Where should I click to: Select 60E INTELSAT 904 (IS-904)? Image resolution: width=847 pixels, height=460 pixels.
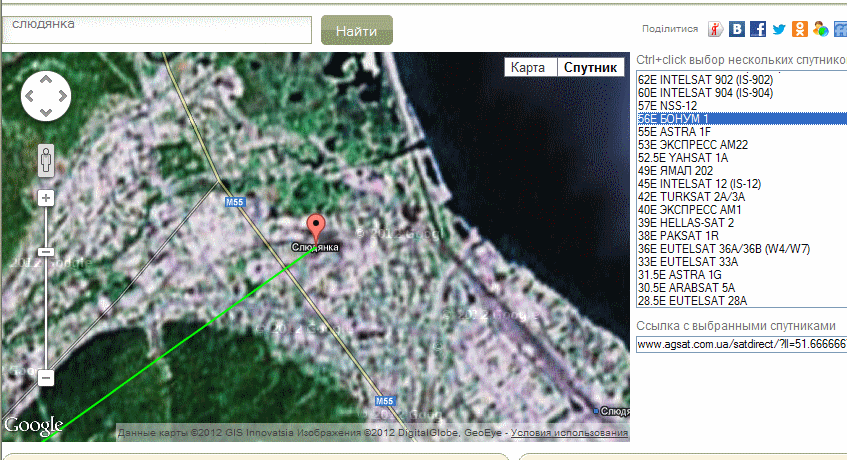[741, 93]
